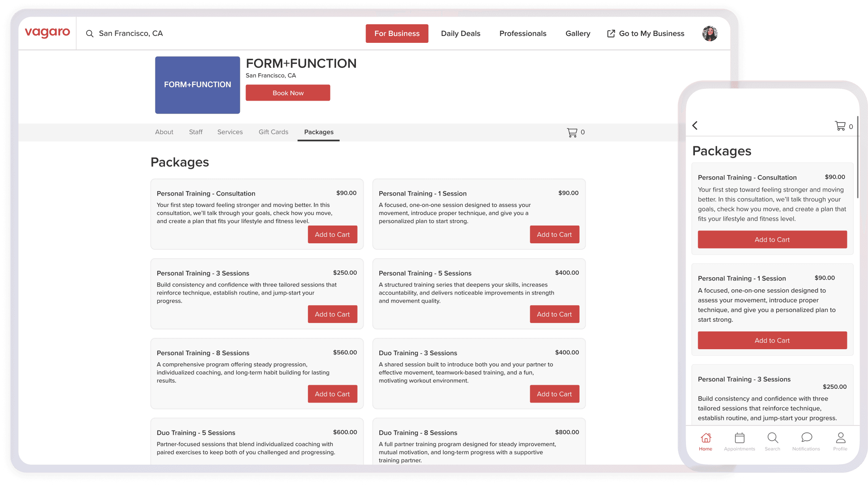
Task: Tap the mobile back arrow
Action: click(695, 126)
